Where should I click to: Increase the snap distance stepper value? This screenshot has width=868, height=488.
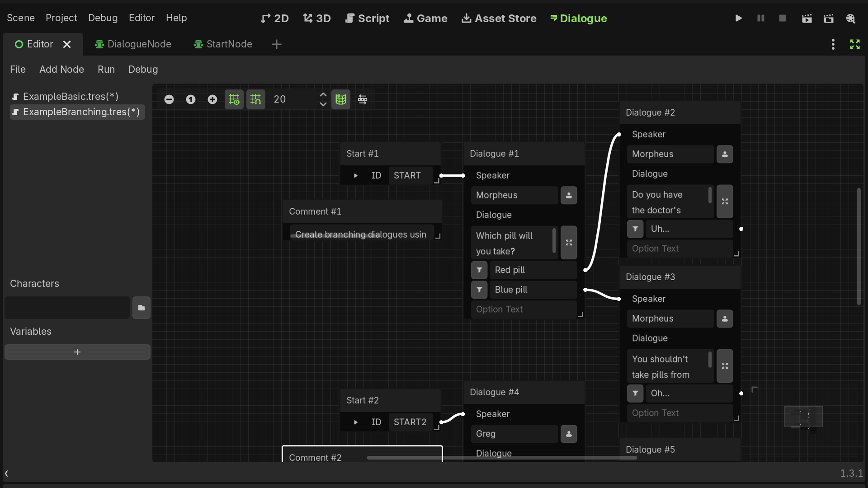[x=323, y=95]
